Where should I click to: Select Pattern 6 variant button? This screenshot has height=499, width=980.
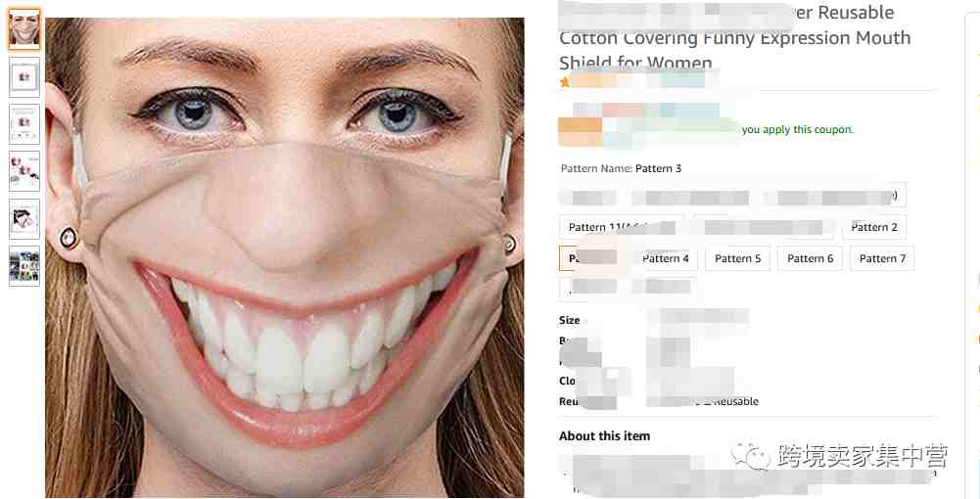(810, 258)
